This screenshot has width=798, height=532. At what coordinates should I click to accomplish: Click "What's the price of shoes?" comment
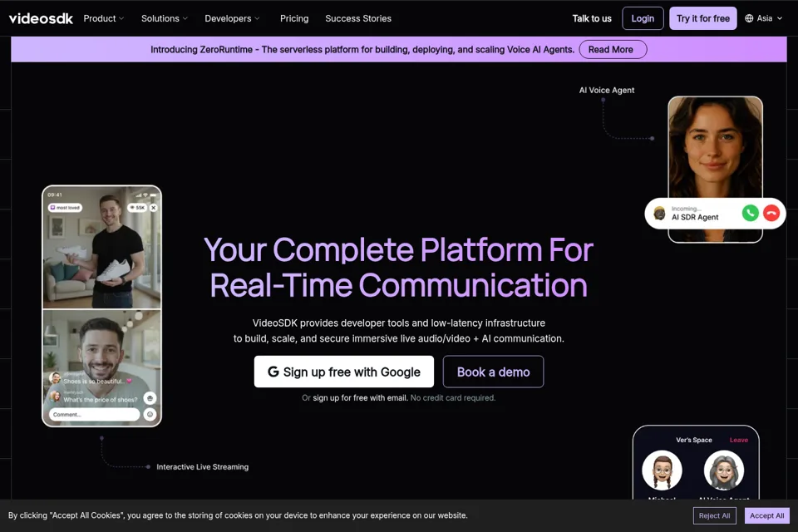click(x=101, y=400)
